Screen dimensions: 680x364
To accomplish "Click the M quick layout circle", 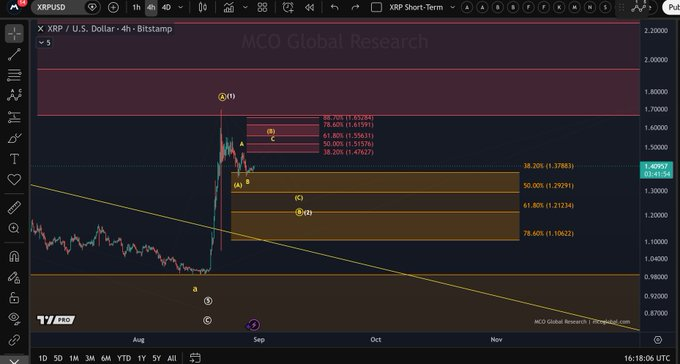I will coord(575,7).
